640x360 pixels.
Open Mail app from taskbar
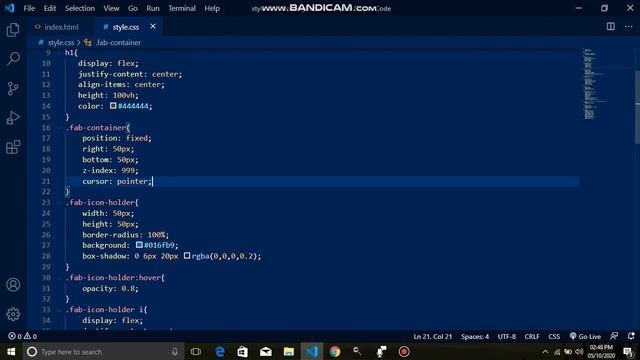click(x=266, y=351)
